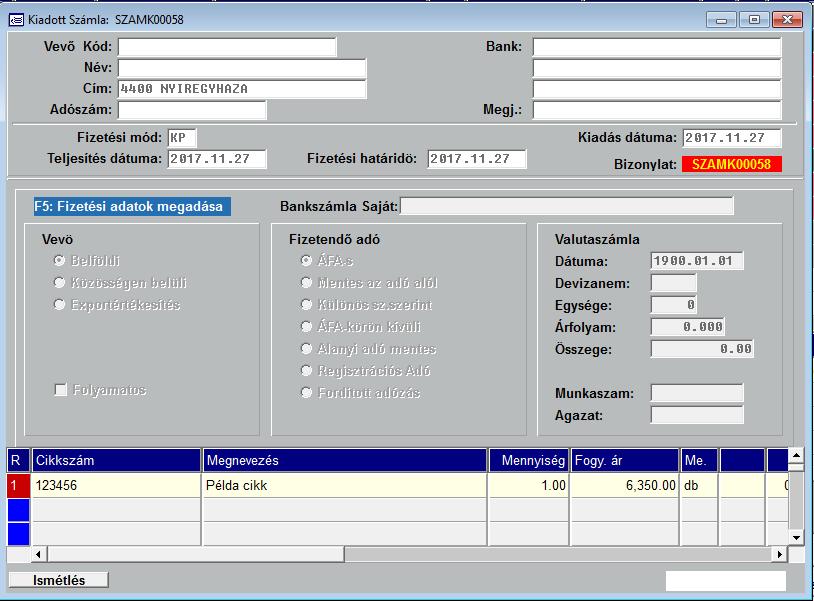814x601 pixels.
Task: Click the db unit cell
Action: coord(699,485)
